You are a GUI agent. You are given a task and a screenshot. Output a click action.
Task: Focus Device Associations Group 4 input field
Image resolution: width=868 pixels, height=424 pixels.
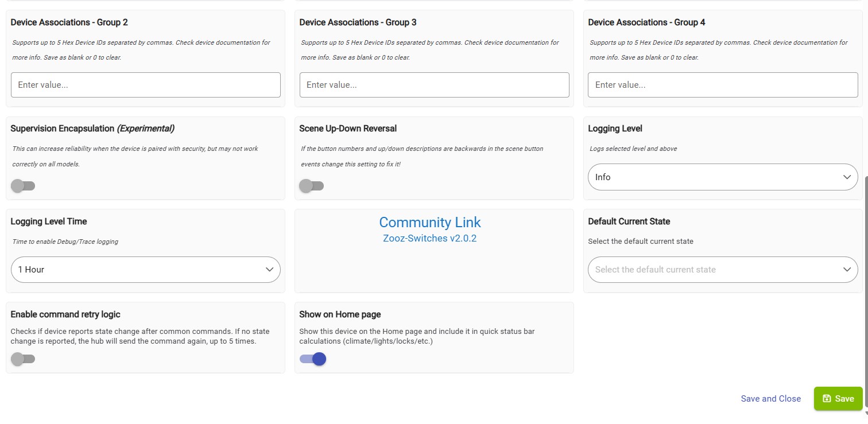tap(723, 85)
